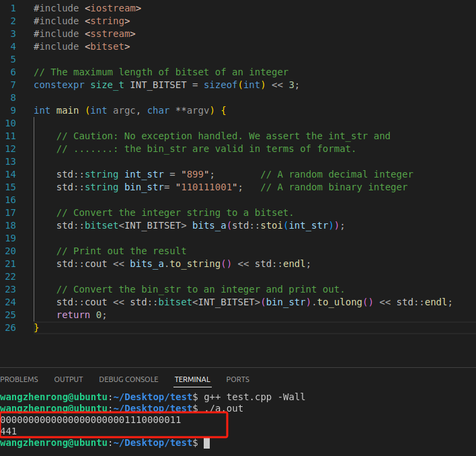Select the DEBUG CONSOLE tab
The width and height of the screenshot is (476, 456).
pyautogui.click(x=128, y=379)
